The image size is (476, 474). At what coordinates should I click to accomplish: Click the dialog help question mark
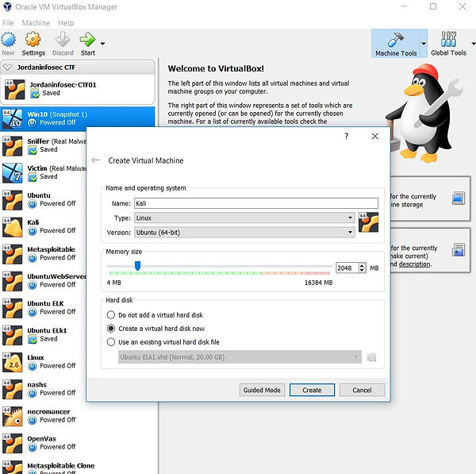tap(347, 136)
